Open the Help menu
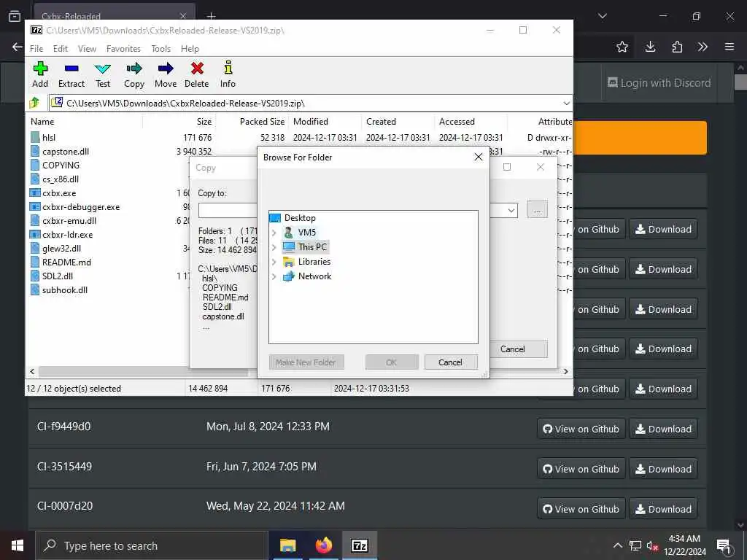Viewport: 747px width, 560px height. 190,49
